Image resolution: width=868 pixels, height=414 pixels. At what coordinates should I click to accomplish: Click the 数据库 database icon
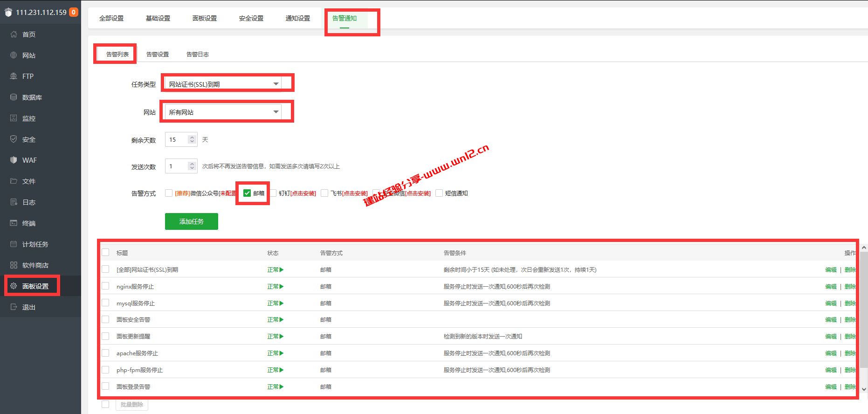point(14,97)
